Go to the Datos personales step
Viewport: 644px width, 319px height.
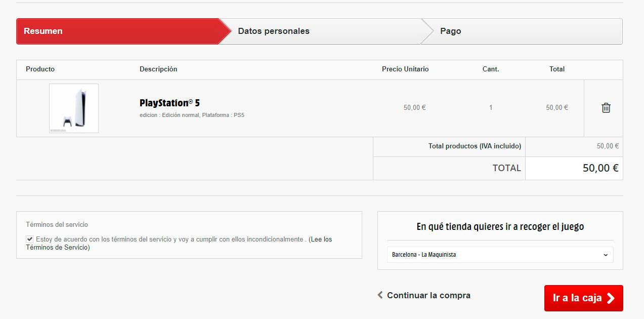coord(326,31)
